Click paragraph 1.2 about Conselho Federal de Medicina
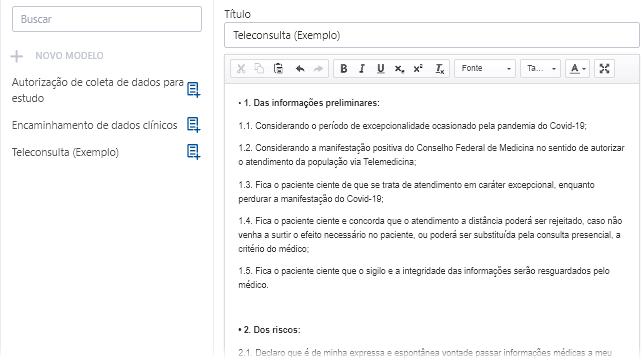Image resolution: width=641 pixels, height=363 pixels. (431, 155)
